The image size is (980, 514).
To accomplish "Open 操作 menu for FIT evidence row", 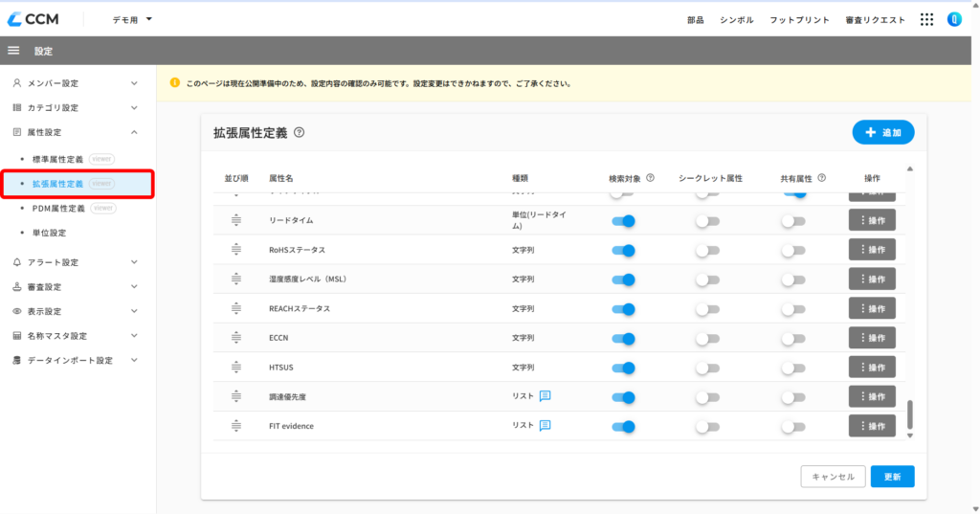I will pyautogui.click(x=872, y=426).
